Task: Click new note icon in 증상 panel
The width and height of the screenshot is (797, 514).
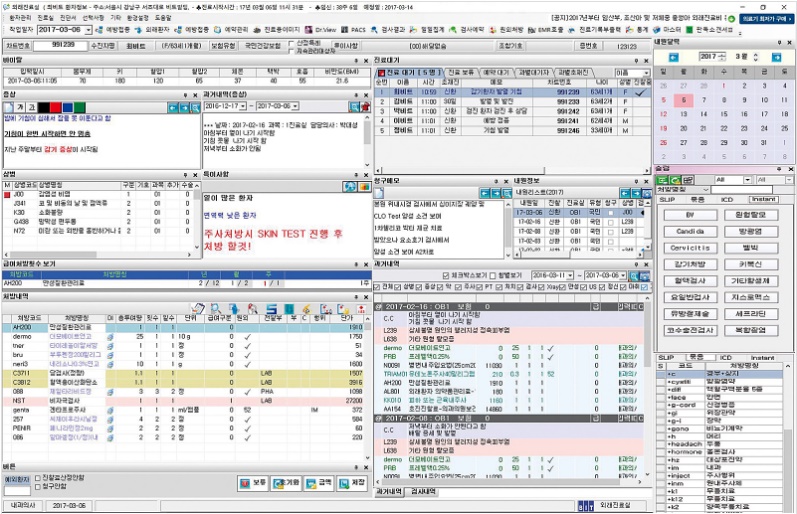Action: point(8,107)
